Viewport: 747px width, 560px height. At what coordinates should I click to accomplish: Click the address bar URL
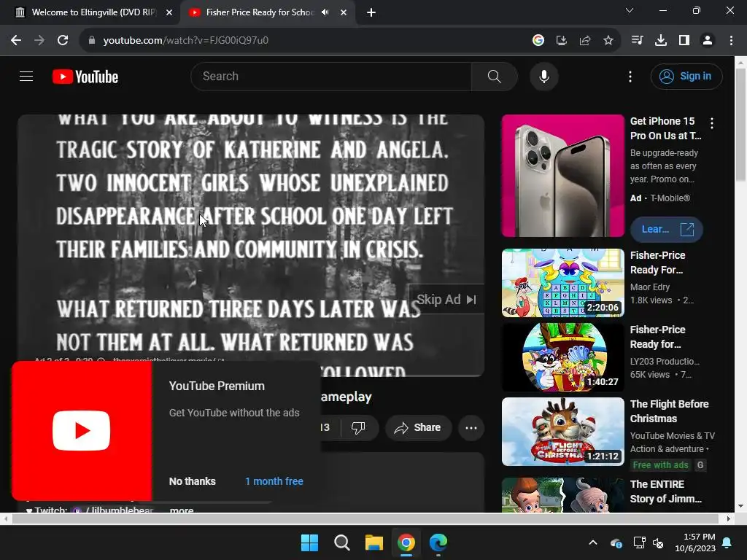(186, 41)
